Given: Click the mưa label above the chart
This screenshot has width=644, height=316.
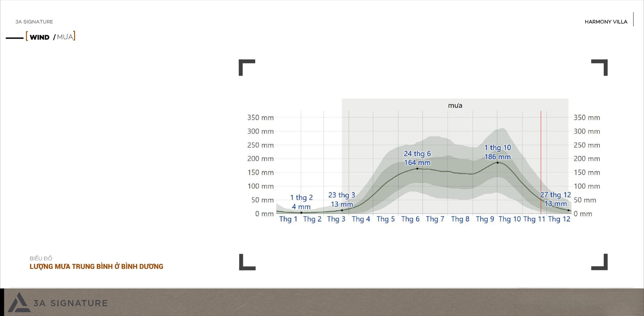Looking at the screenshot, I should pyautogui.click(x=455, y=106).
